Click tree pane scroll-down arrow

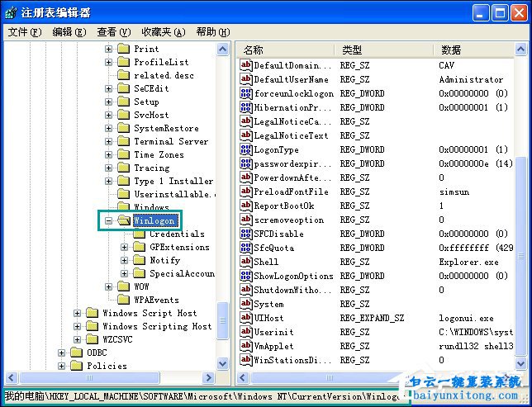[x=222, y=364]
